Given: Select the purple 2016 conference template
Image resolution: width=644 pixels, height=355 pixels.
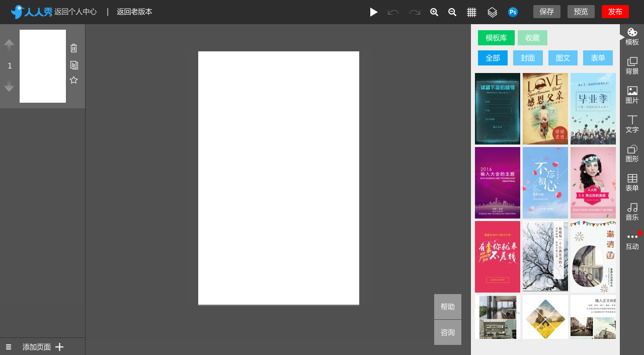Looking at the screenshot, I should [x=498, y=183].
